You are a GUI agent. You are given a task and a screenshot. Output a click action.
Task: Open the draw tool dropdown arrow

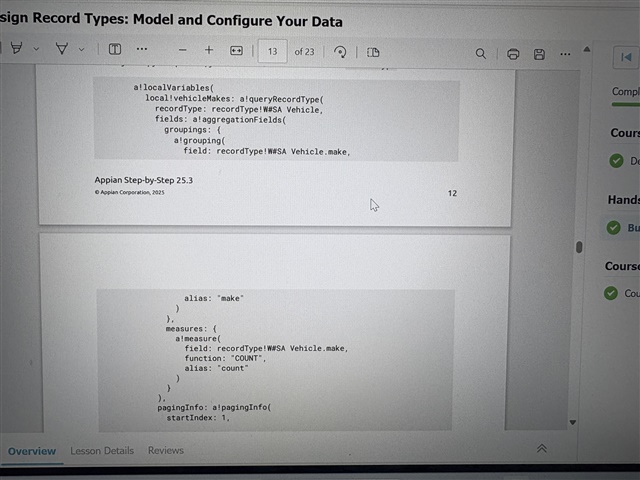click(81, 48)
